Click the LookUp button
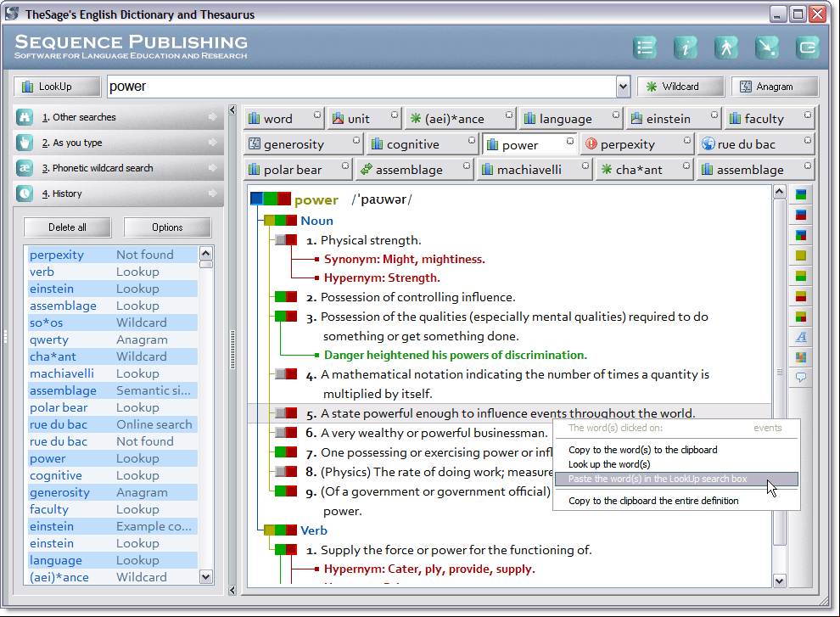Viewport: 840px width, 617px height. (x=57, y=87)
